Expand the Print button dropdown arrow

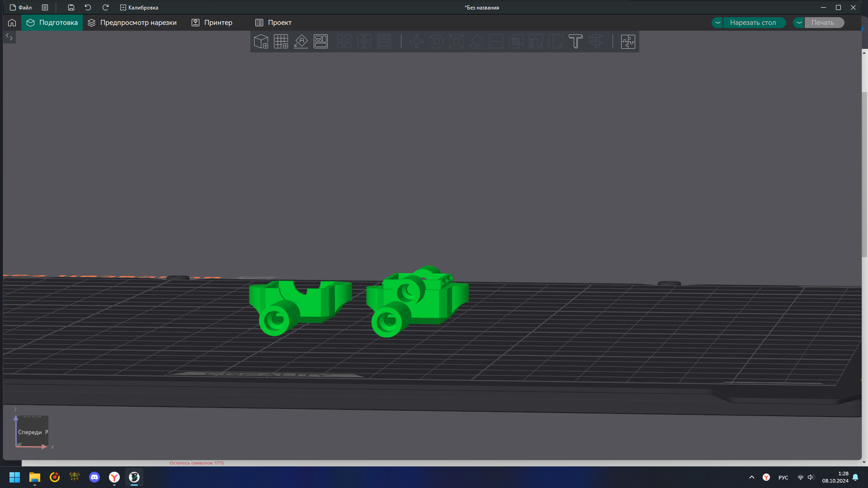(x=799, y=23)
